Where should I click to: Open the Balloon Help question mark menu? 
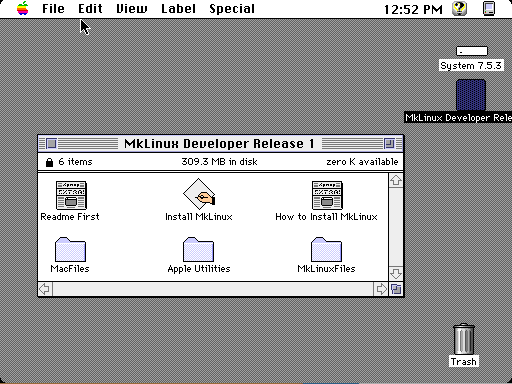[460, 9]
